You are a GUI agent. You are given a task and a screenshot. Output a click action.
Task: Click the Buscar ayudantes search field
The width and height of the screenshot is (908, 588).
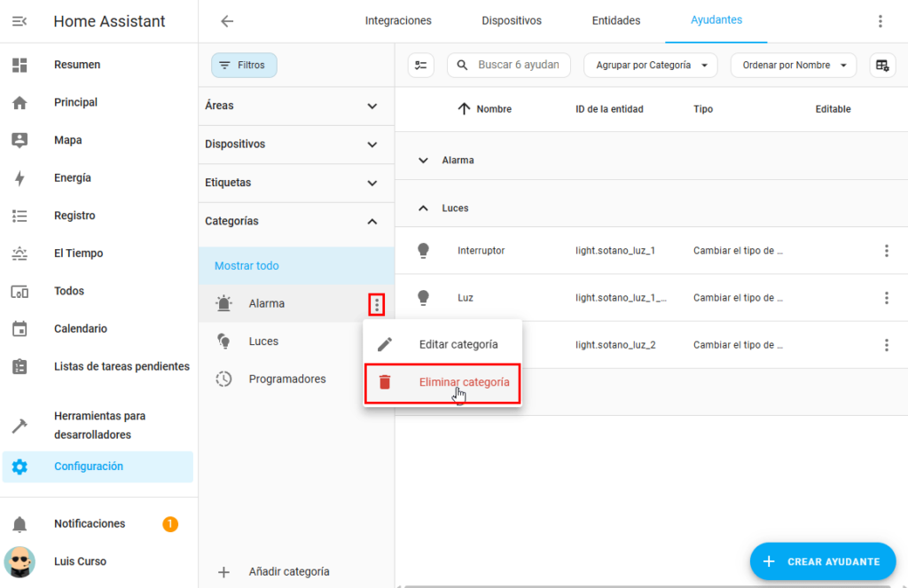pos(518,65)
